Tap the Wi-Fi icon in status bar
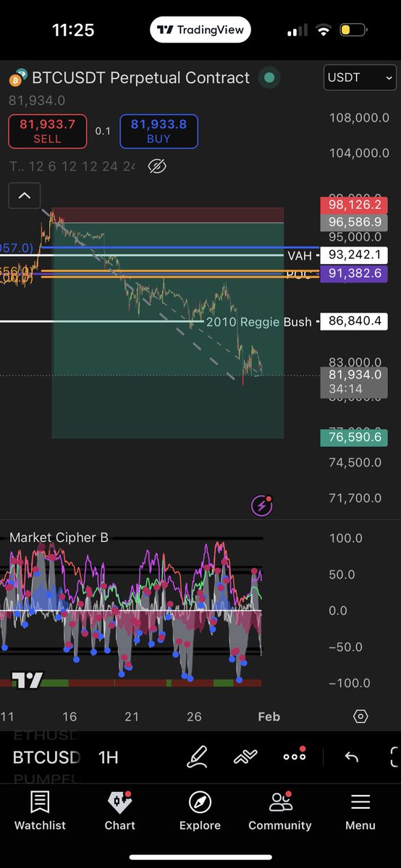The image size is (401, 868). (324, 30)
